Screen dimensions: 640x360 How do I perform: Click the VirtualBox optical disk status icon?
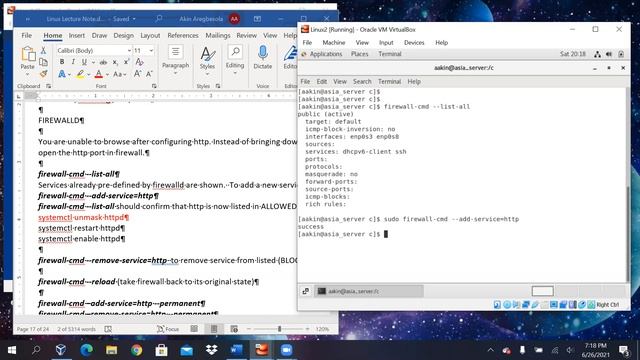click(507, 304)
